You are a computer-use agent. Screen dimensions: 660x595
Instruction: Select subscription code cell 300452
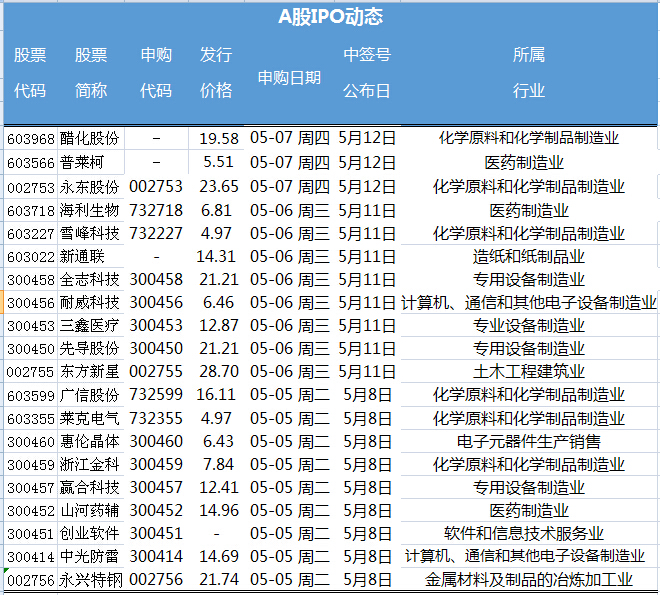pos(156,510)
